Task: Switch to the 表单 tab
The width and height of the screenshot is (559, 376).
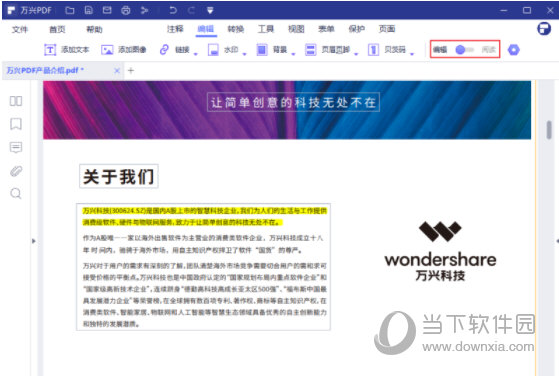Action: [x=326, y=29]
